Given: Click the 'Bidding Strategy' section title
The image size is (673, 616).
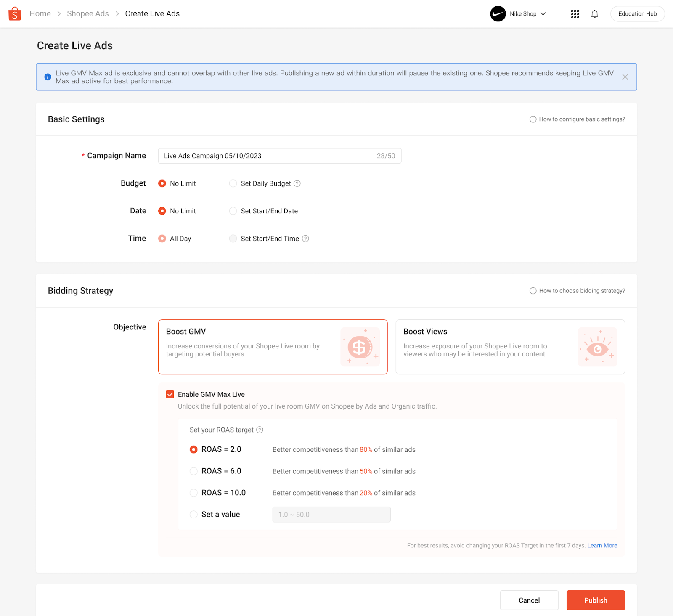Looking at the screenshot, I should [80, 291].
